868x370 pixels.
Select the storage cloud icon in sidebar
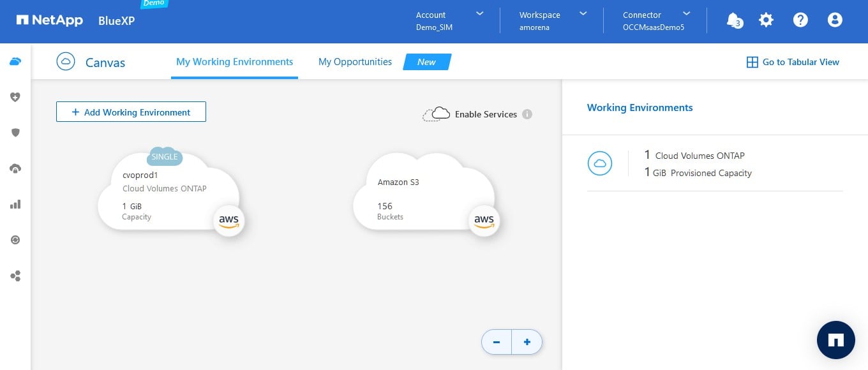(15, 62)
